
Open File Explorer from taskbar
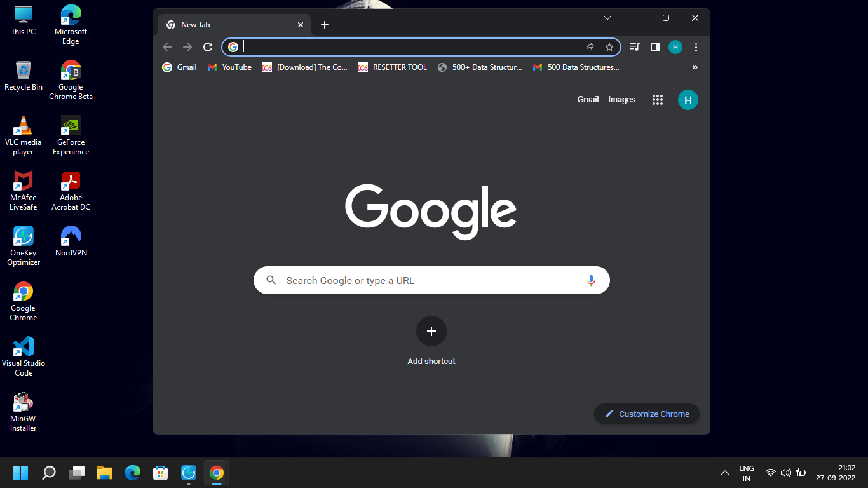click(x=105, y=473)
